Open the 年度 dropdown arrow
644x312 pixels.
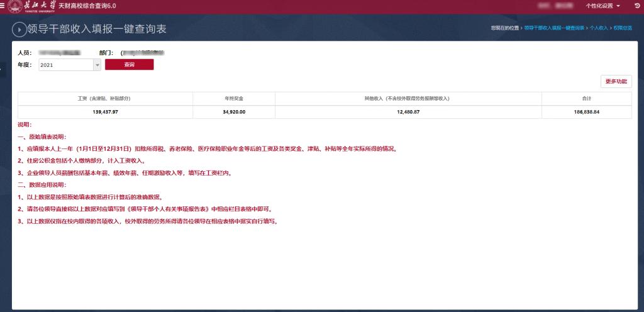click(97, 65)
